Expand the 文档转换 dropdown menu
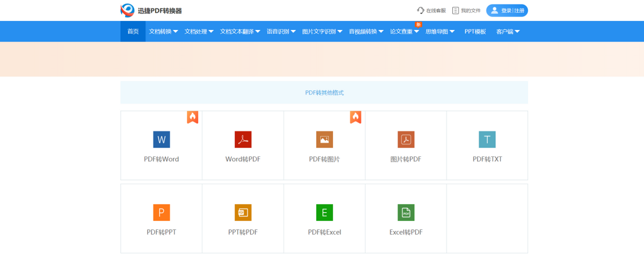 click(163, 32)
